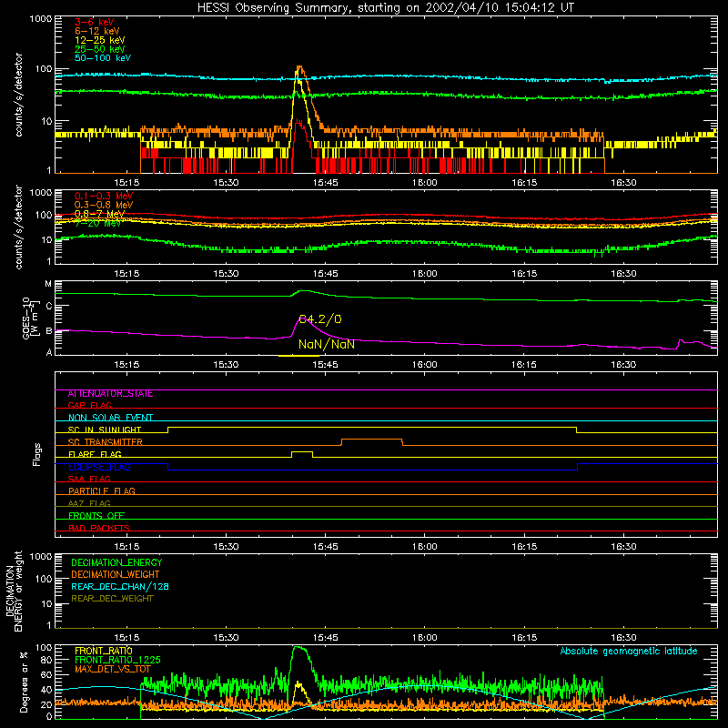
Task: Click the raised SC_TRANSMITTER pulse segment
Action: click(372, 440)
